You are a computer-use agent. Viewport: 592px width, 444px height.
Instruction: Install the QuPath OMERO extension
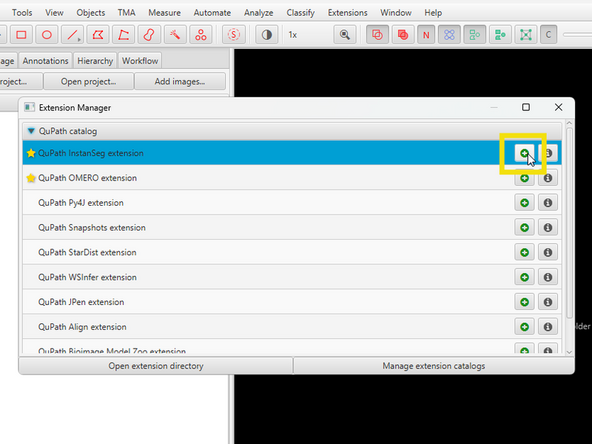tap(524, 178)
